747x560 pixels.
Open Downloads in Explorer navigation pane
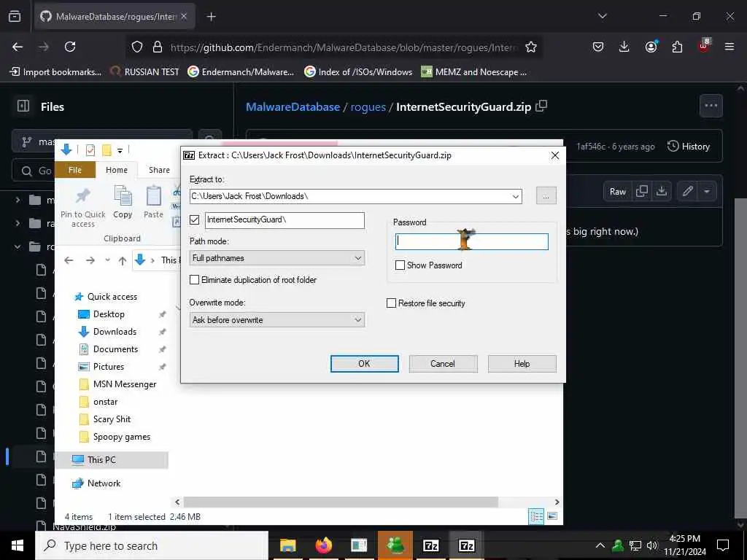point(115,332)
